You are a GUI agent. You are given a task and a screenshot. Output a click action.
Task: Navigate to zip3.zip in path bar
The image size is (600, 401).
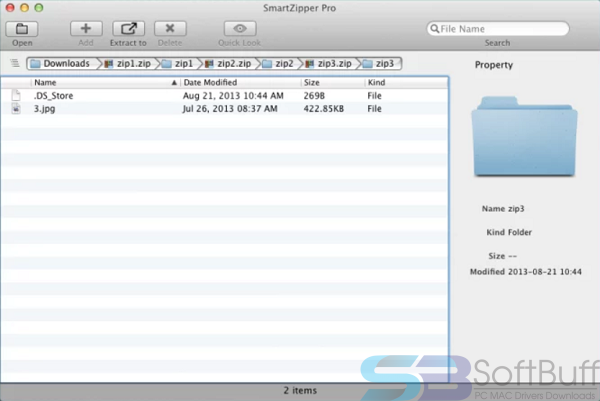tap(329, 64)
